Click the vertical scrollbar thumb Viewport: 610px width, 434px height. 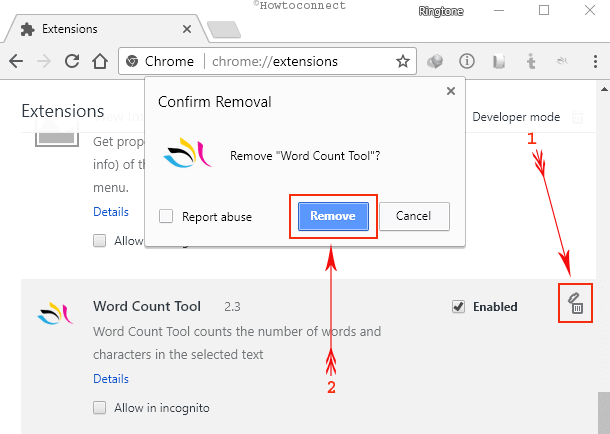603,410
